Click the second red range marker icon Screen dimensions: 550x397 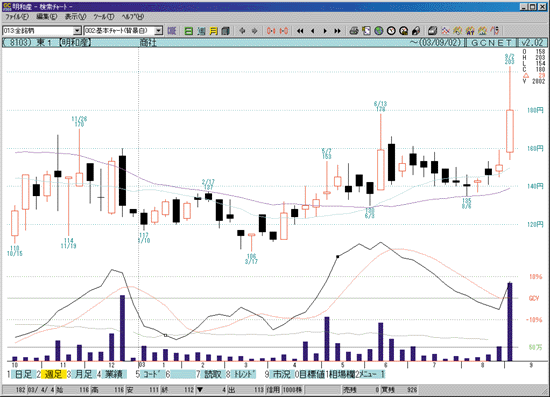coord(284,31)
